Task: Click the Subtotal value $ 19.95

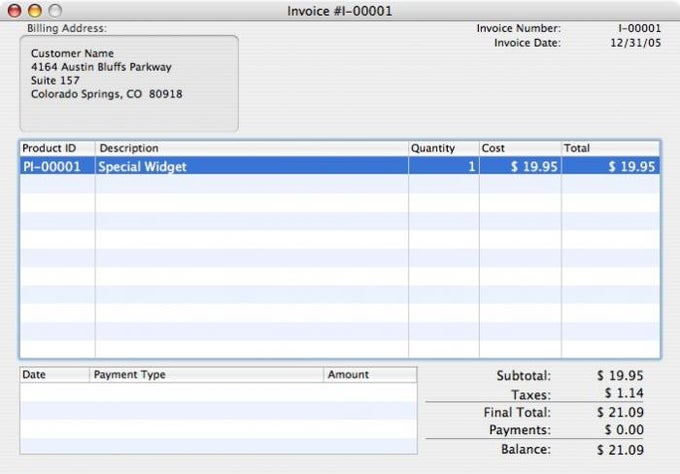Action: tap(620, 376)
